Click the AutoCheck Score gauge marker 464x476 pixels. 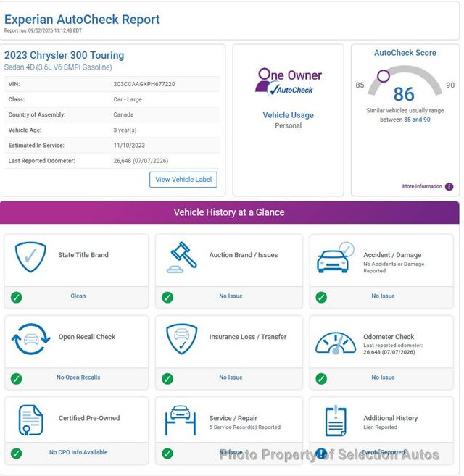(384, 76)
